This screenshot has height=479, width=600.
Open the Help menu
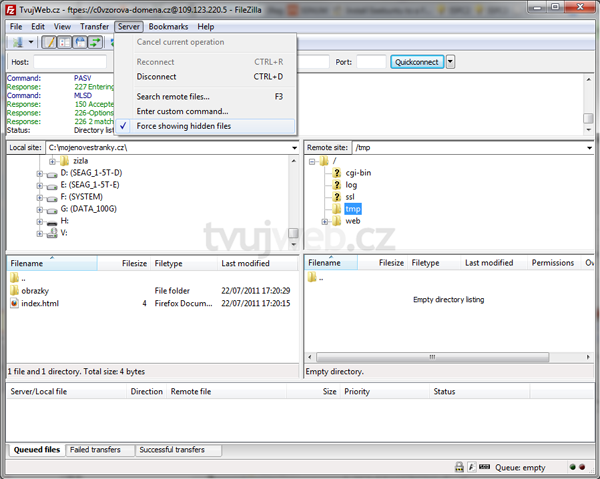point(205,26)
